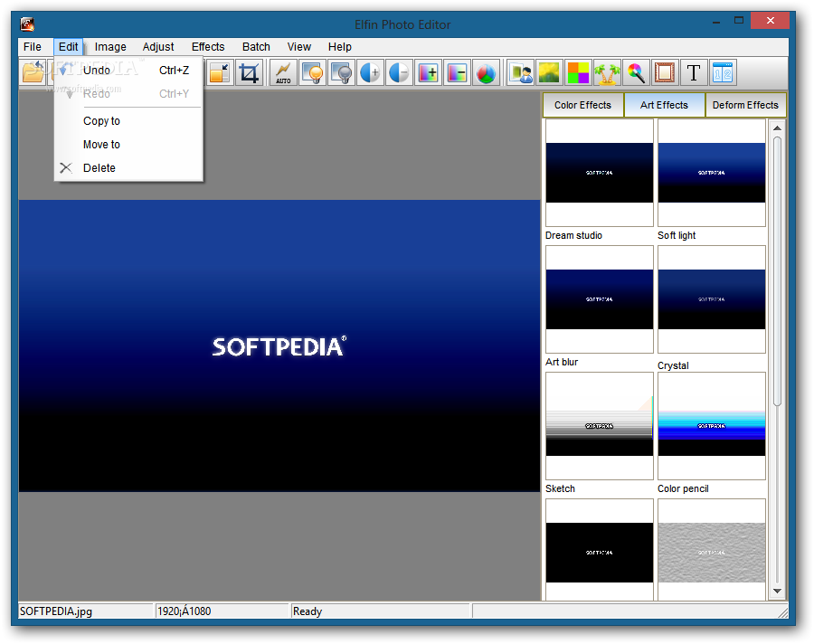The width and height of the screenshot is (814, 644).
Task: Open the Effects menu
Action: pyautogui.click(x=208, y=47)
